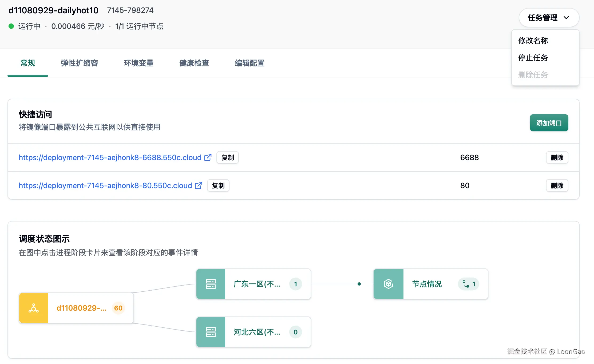Open the deployment-7145-aejhonk8-80 link
Image resolution: width=594 pixels, height=364 pixels.
click(105, 185)
